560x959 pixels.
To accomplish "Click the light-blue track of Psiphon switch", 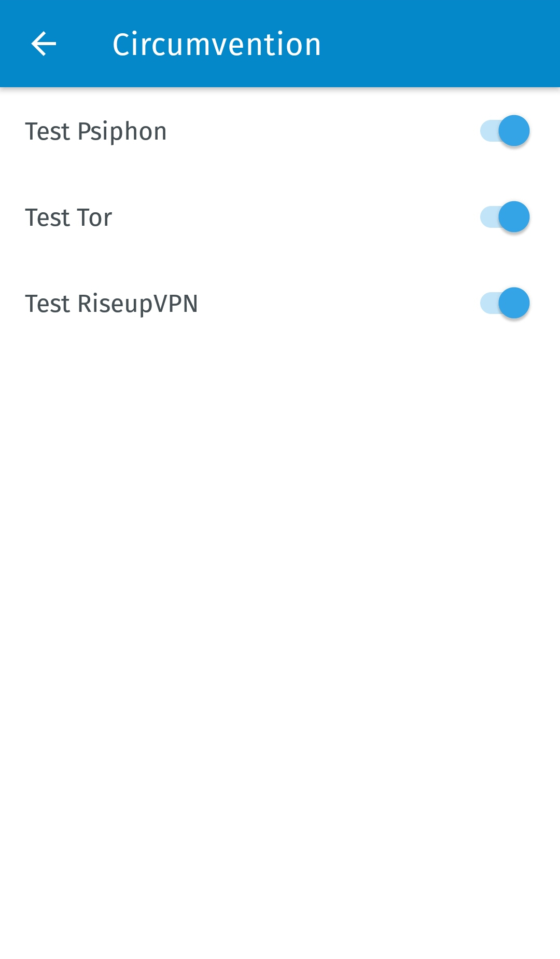I will click(488, 131).
